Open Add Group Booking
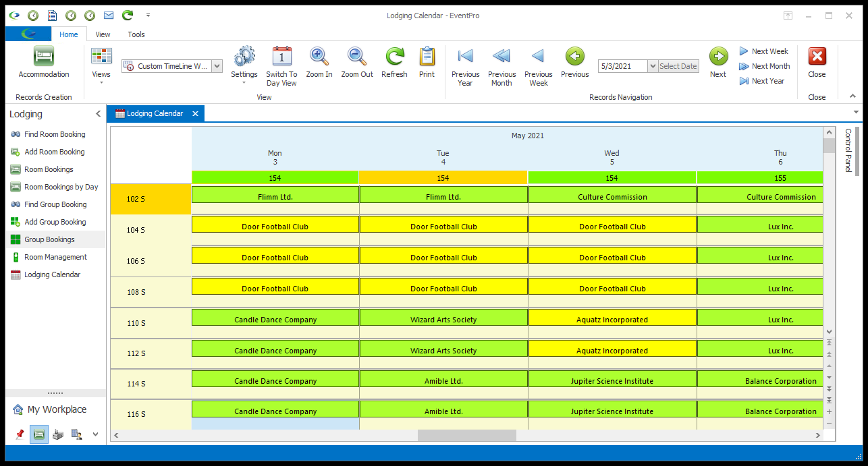The image size is (868, 466). pos(55,222)
